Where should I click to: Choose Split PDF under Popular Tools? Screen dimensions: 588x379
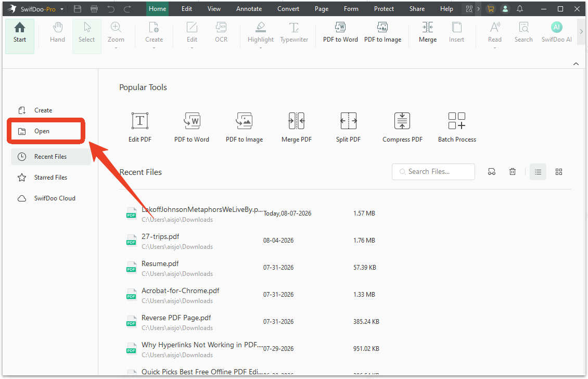tap(348, 127)
